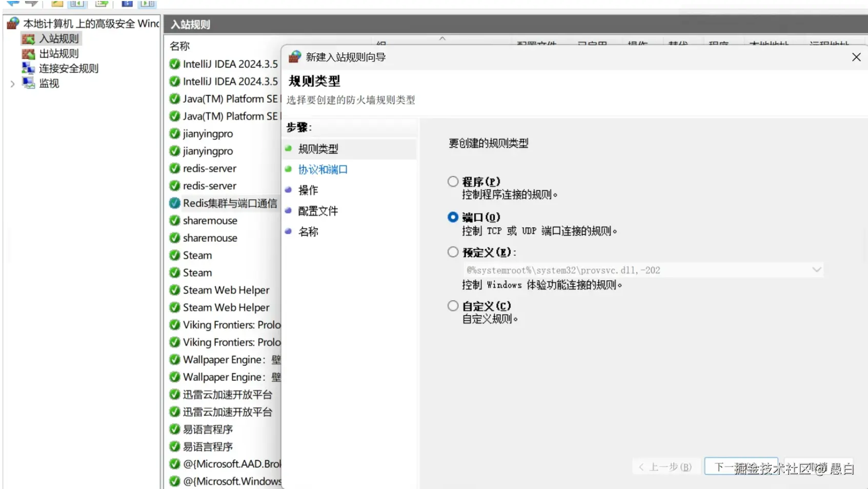868x489 pixels.
Task: Click the status icon of the Redis集群与端口通信 rule
Action: pyautogui.click(x=175, y=203)
